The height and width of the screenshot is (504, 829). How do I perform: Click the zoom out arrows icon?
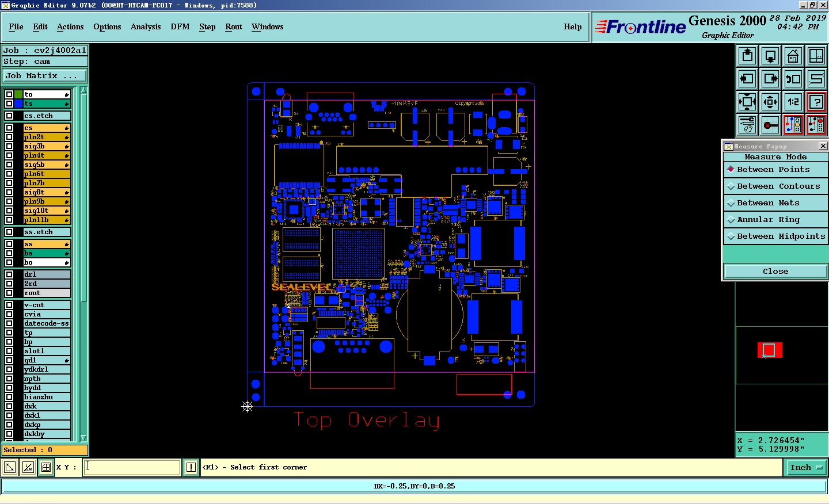click(x=770, y=102)
